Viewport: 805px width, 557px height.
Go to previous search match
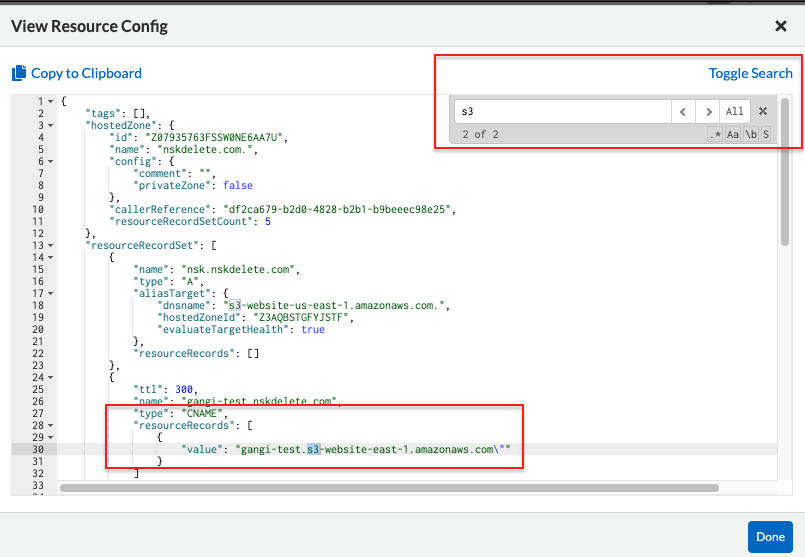682,112
